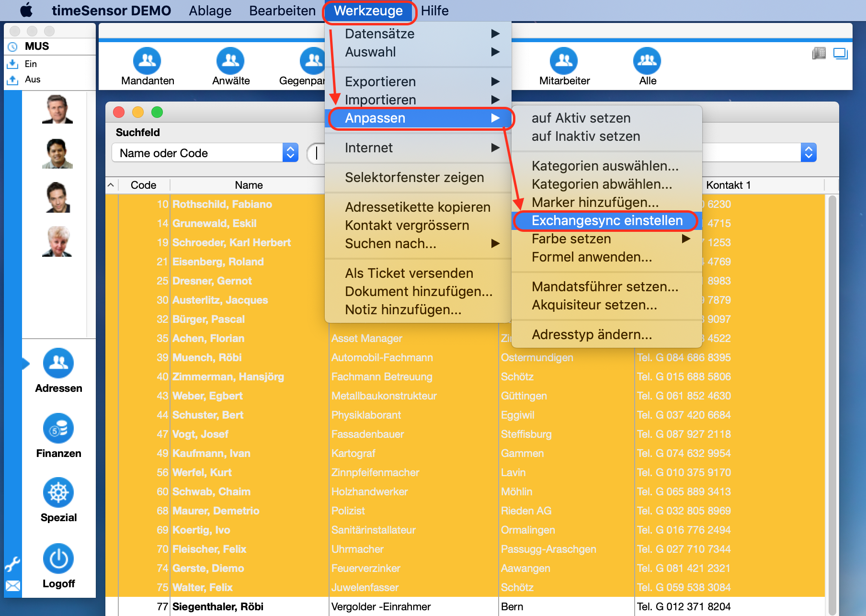Switch to the Finanzen module
This screenshot has height=616, width=866.
(x=58, y=436)
